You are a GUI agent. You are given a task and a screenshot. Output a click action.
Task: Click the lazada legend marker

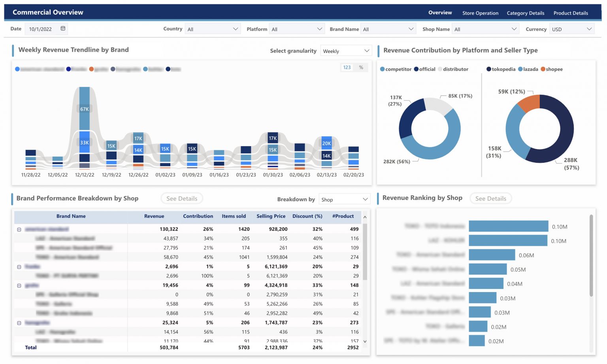point(520,69)
